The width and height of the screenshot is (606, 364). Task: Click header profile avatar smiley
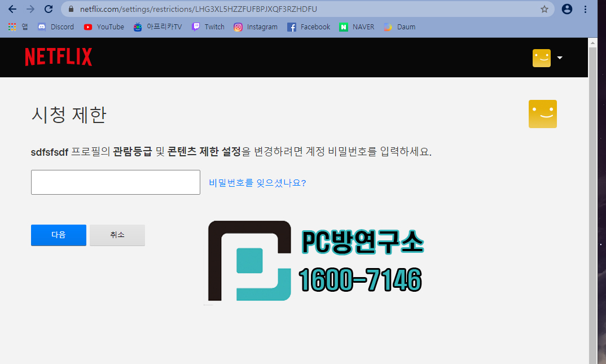tap(542, 58)
